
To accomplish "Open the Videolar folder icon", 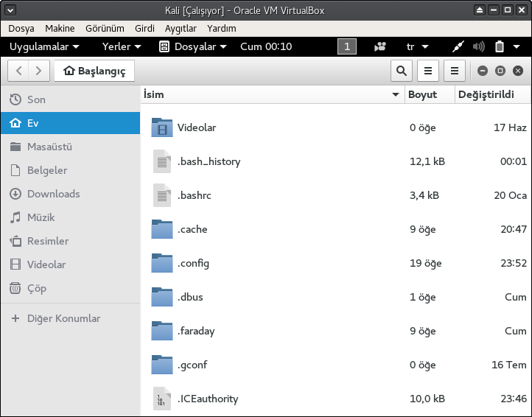I will (x=161, y=127).
